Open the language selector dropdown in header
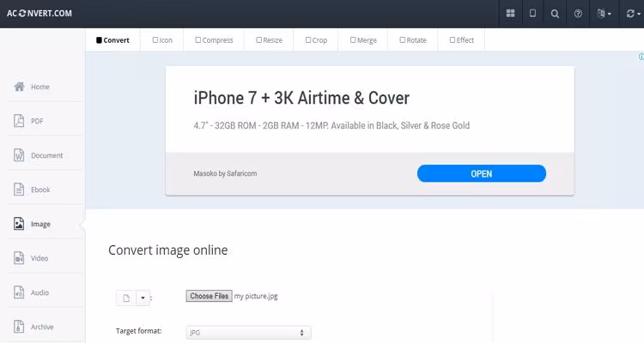 [604, 14]
